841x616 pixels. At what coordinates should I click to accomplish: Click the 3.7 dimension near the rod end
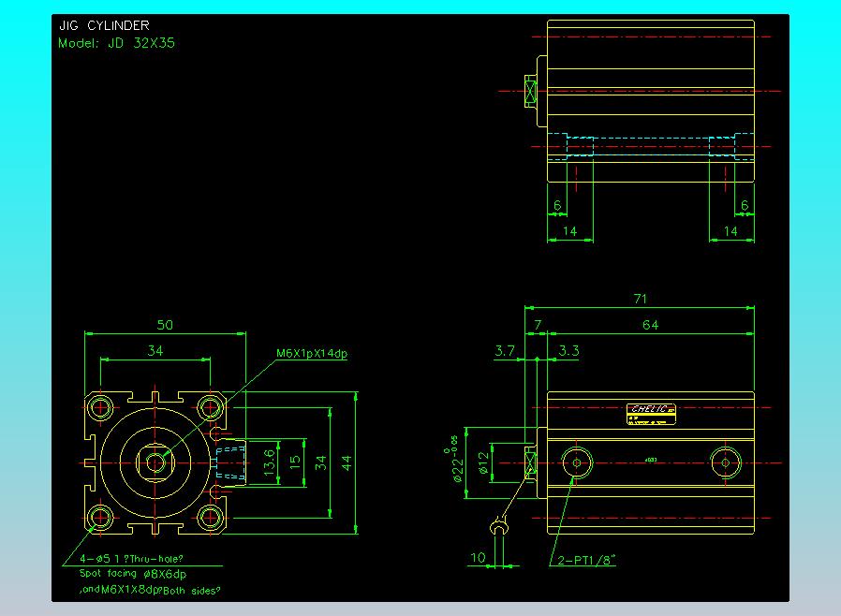[505, 351]
